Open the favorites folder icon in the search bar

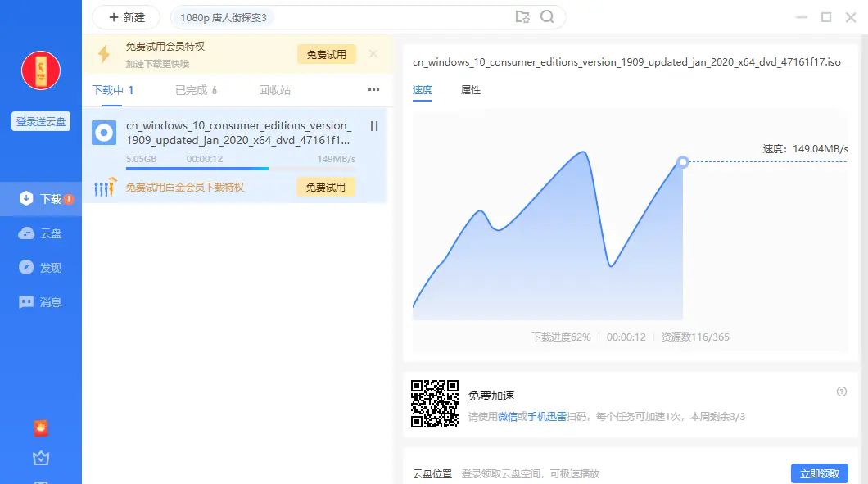pos(522,16)
